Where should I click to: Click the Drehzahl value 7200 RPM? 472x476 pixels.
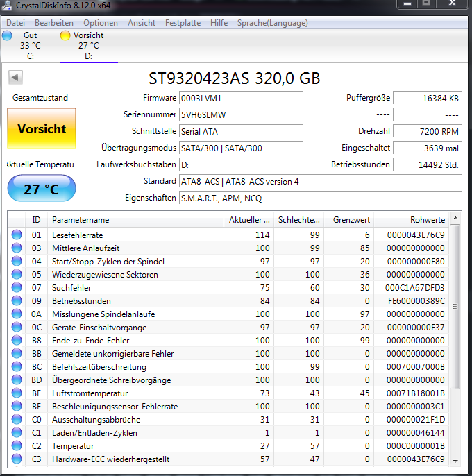[x=428, y=132]
